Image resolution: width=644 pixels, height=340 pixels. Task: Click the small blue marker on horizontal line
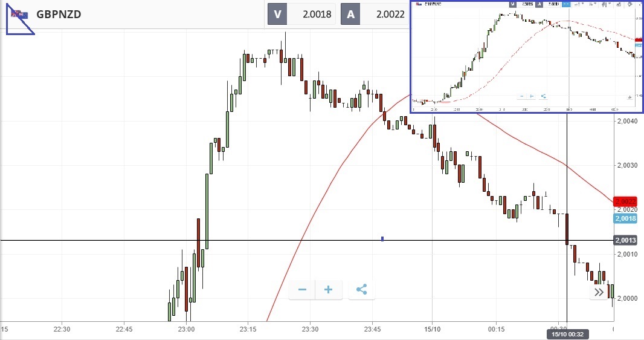pyautogui.click(x=382, y=239)
